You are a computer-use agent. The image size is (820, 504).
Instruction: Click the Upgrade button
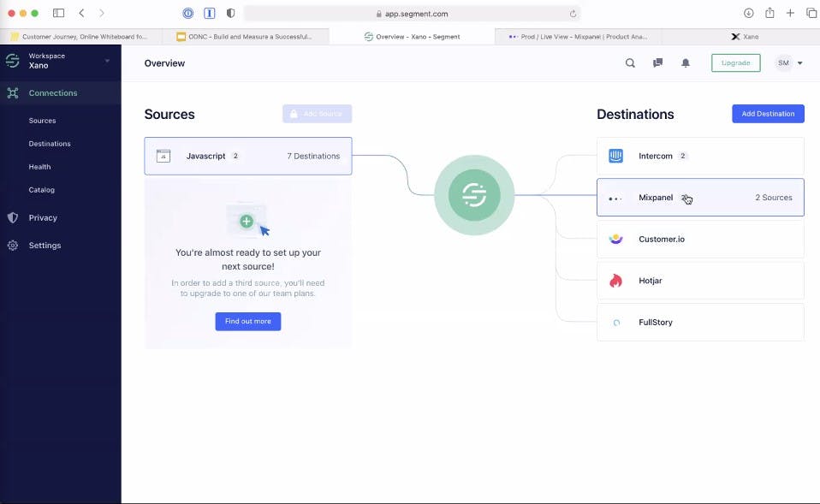click(x=736, y=63)
